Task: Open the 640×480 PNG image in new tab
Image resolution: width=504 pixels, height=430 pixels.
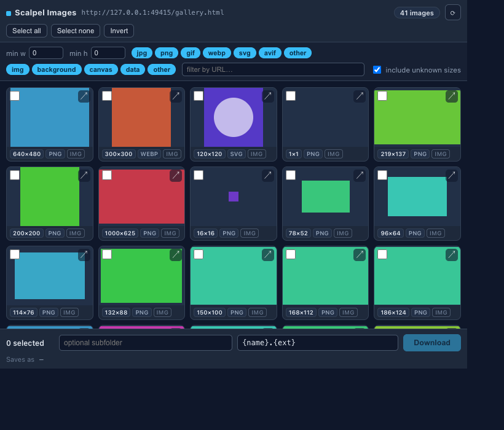Action: 84,96
